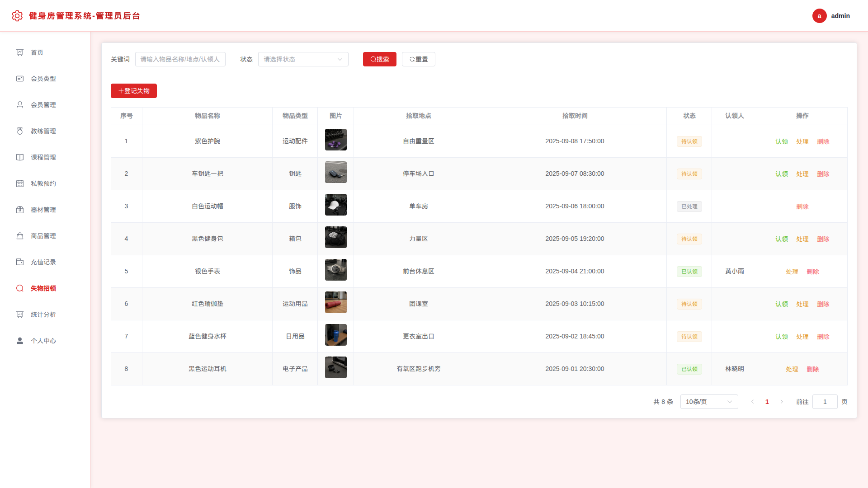Viewport: 868px width, 488px height.
Task: Click the 待认领 tag for 紫色护腕
Action: [689, 141]
